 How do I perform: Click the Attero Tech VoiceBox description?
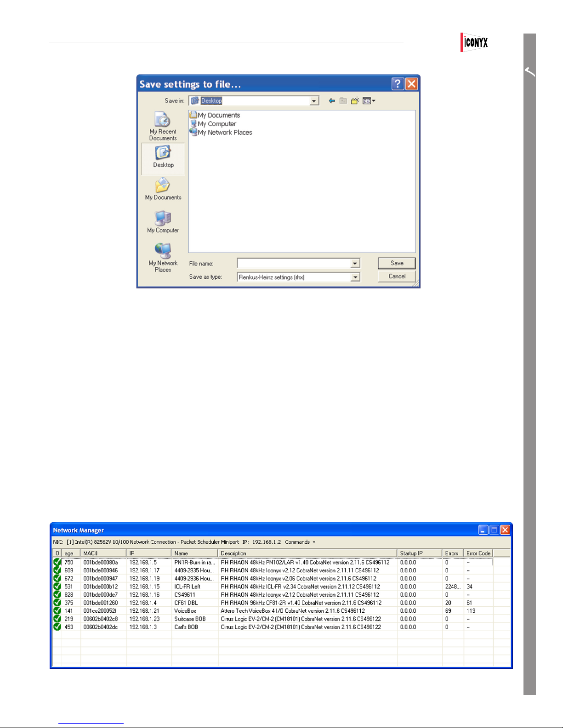click(293, 611)
